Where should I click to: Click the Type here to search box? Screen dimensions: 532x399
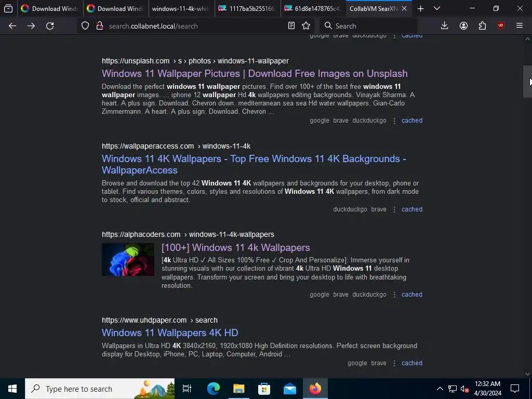[x=100, y=389]
